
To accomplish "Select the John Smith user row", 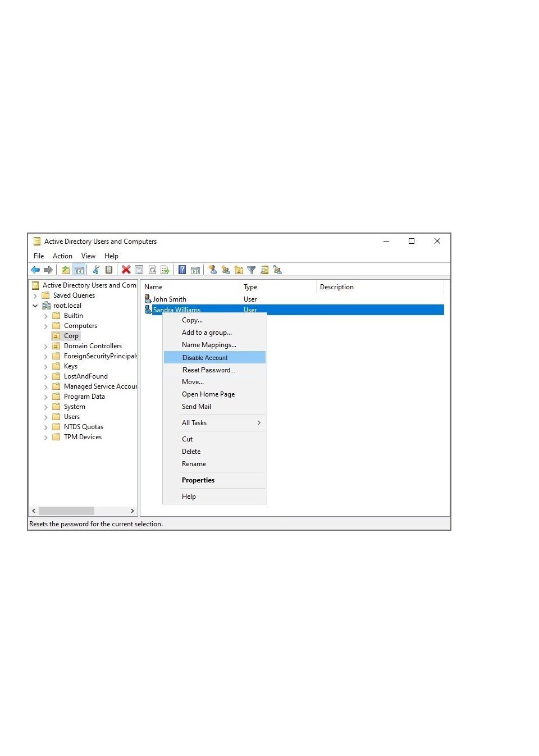I will click(294, 299).
